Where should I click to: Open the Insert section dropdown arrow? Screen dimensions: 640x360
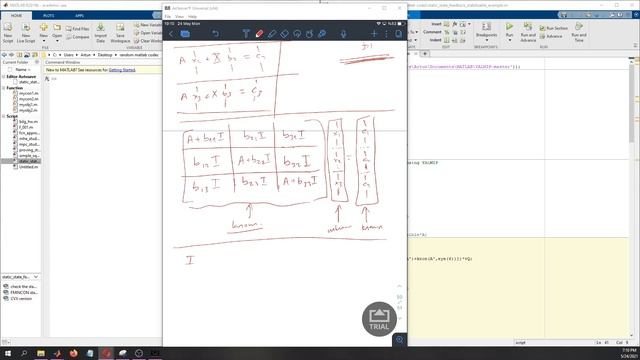pyautogui.click(x=469, y=24)
